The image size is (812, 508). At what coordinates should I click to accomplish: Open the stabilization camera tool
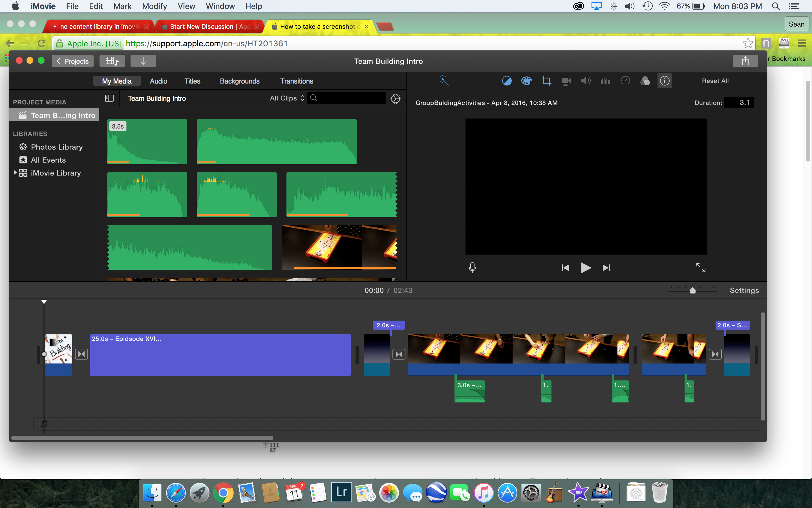tap(566, 81)
